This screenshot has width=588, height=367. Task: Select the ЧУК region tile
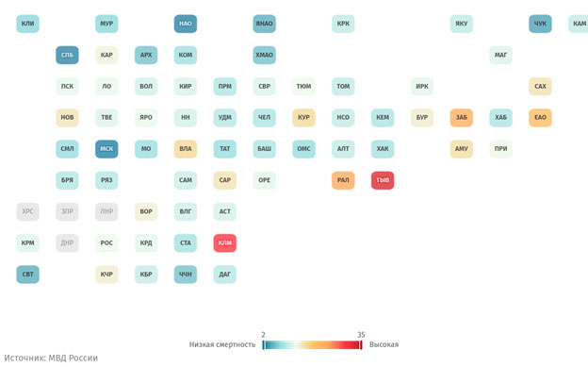[540, 24]
